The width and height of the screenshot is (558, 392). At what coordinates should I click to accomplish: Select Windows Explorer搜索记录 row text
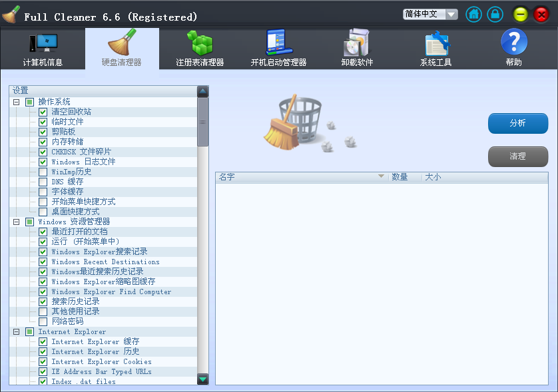100,252
